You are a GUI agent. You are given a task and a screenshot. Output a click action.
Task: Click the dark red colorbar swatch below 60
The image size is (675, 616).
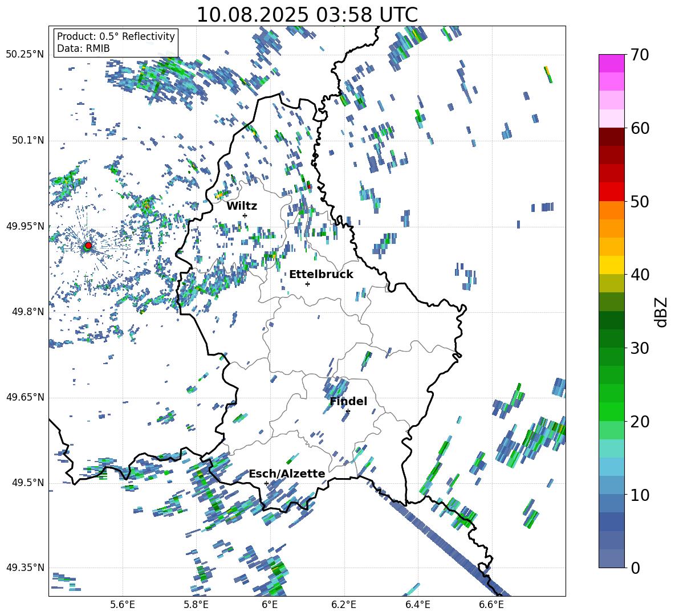[x=611, y=137]
